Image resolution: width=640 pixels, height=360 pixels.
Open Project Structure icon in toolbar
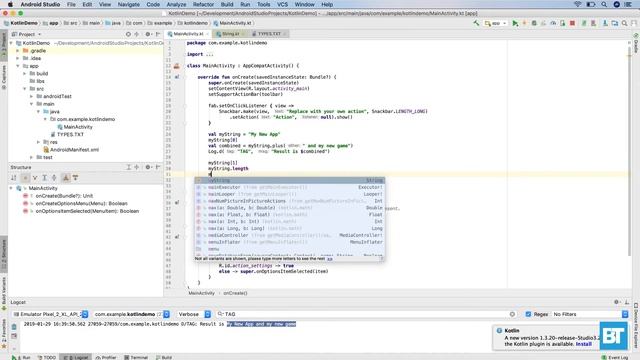tap(615, 23)
